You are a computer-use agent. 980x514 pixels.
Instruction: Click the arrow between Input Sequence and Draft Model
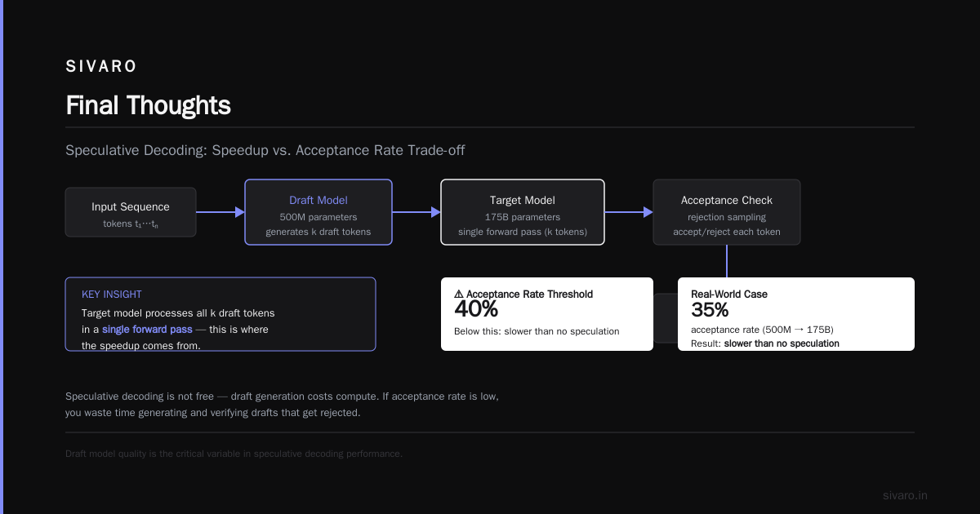[220, 212]
